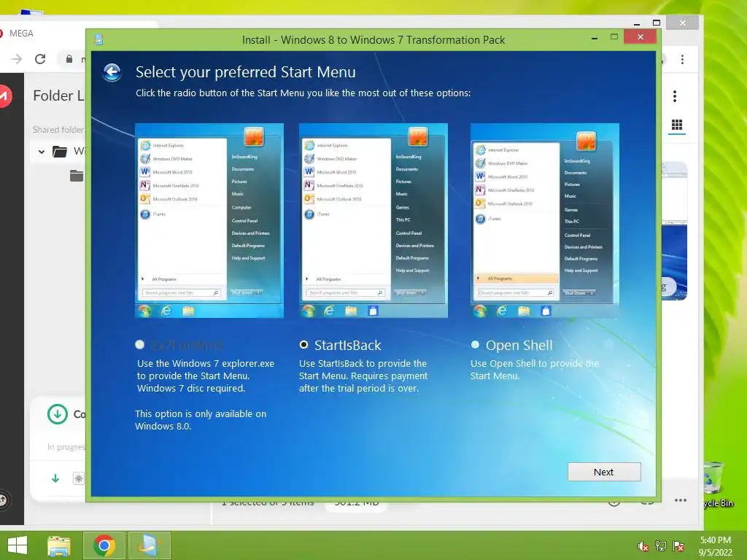Click the transfer settings gear icon in MEGA
747x560 pixels.
click(x=79, y=478)
